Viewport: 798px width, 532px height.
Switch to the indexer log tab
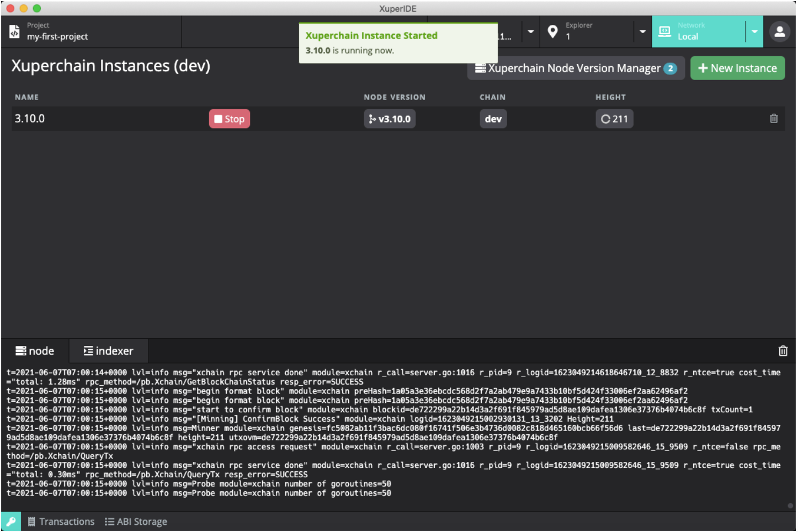point(108,351)
